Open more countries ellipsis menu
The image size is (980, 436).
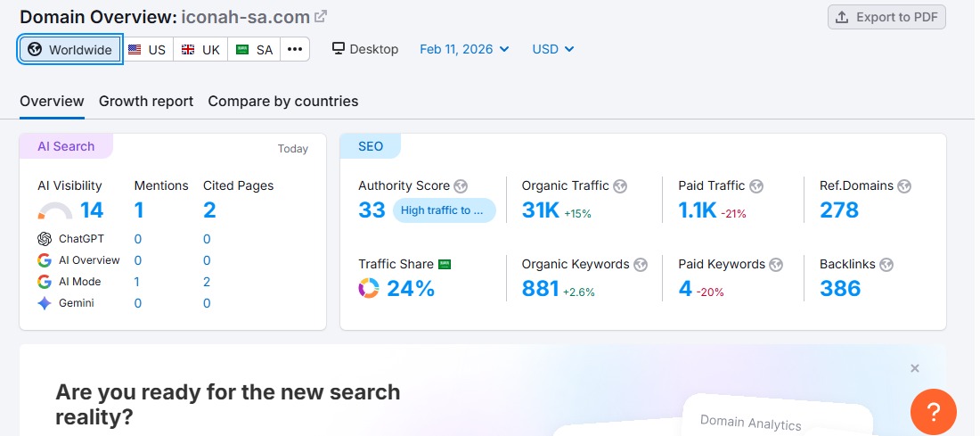coord(295,49)
